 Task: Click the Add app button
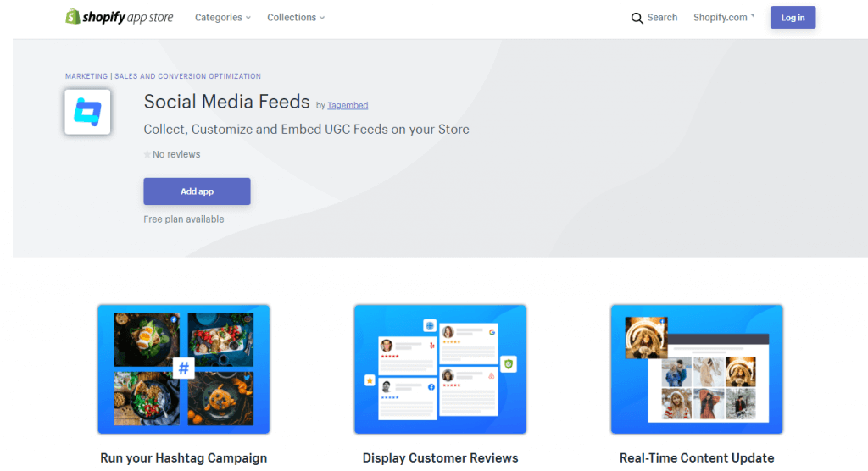tap(197, 191)
